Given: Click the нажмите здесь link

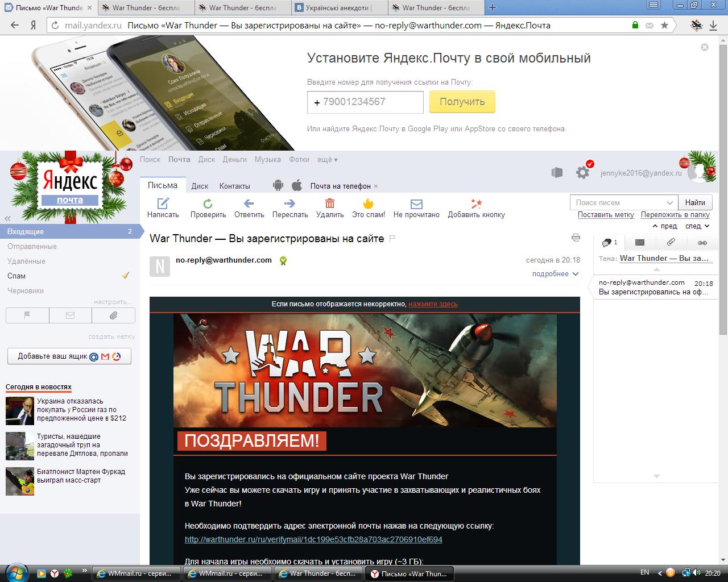Looking at the screenshot, I should pyautogui.click(x=433, y=304).
